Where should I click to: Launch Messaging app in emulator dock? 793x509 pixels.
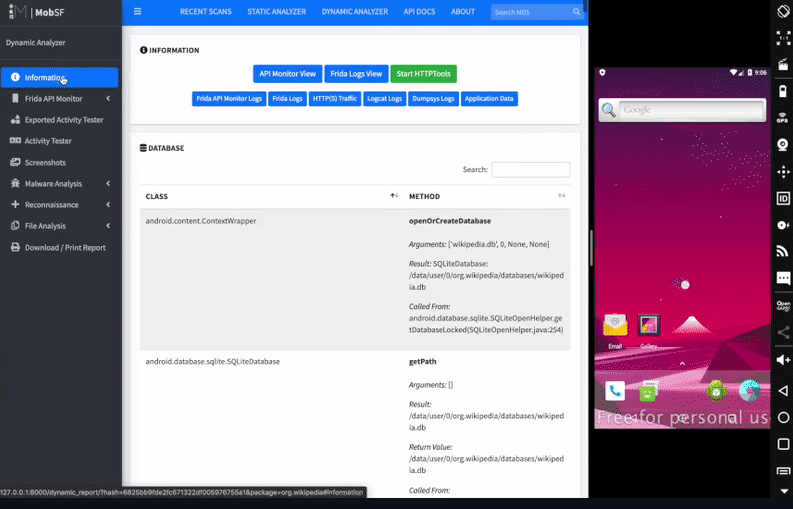click(x=648, y=392)
